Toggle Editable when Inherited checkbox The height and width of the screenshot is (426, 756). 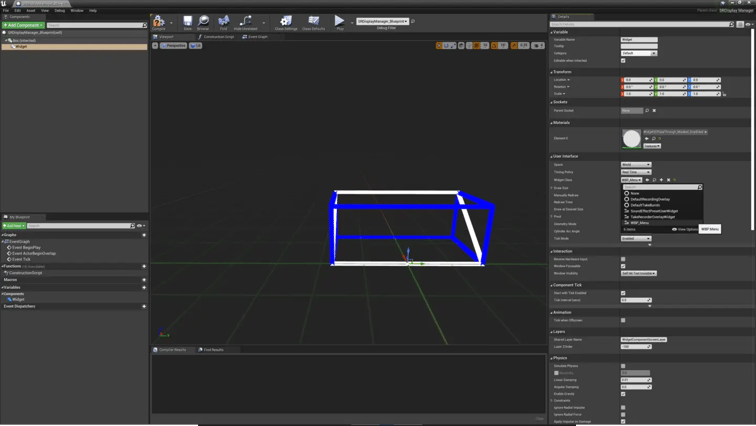coord(623,61)
